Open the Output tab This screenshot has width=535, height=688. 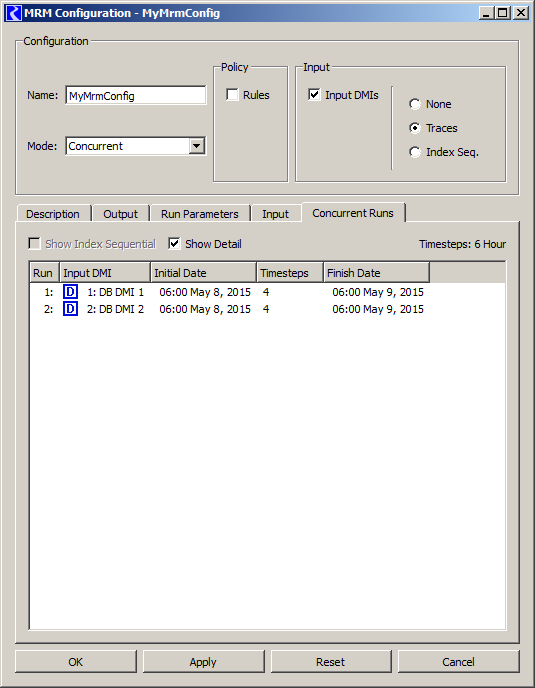120,214
